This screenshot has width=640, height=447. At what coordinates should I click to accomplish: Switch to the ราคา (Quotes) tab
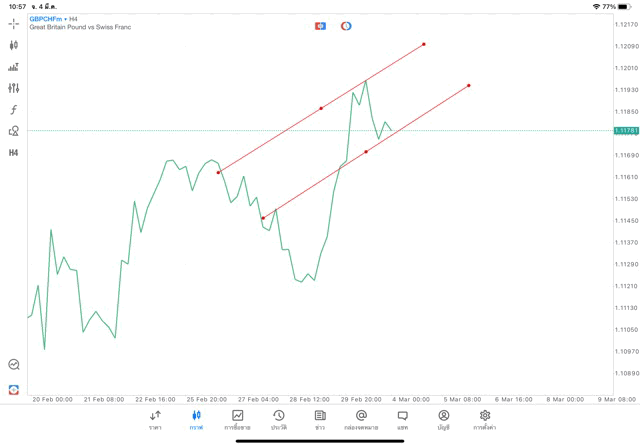click(x=155, y=420)
